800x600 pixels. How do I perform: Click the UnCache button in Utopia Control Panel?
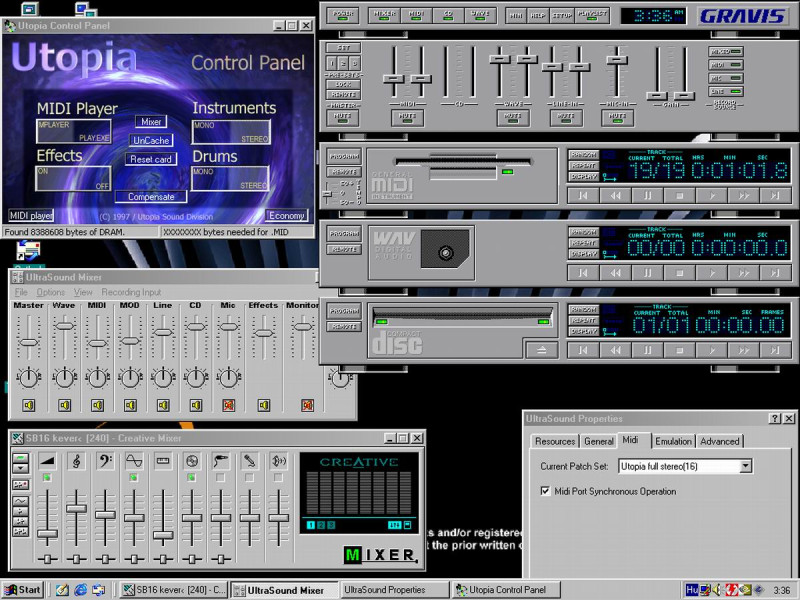(x=151, y=140)
